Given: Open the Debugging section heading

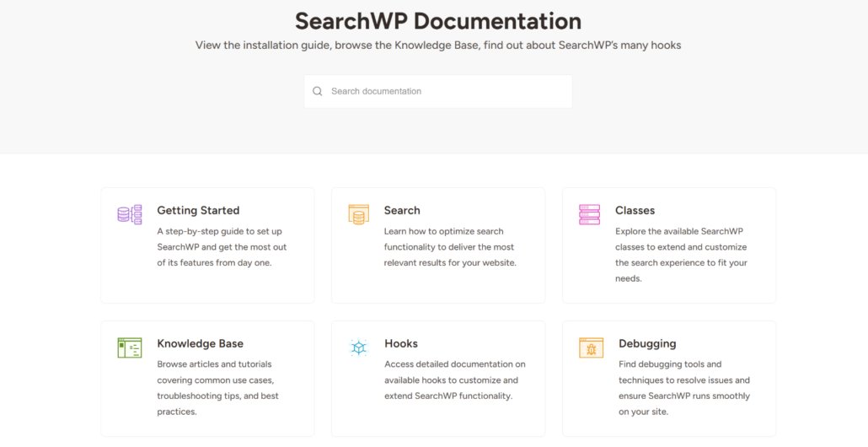Looking at the screenshot, I should pos(647,343).
